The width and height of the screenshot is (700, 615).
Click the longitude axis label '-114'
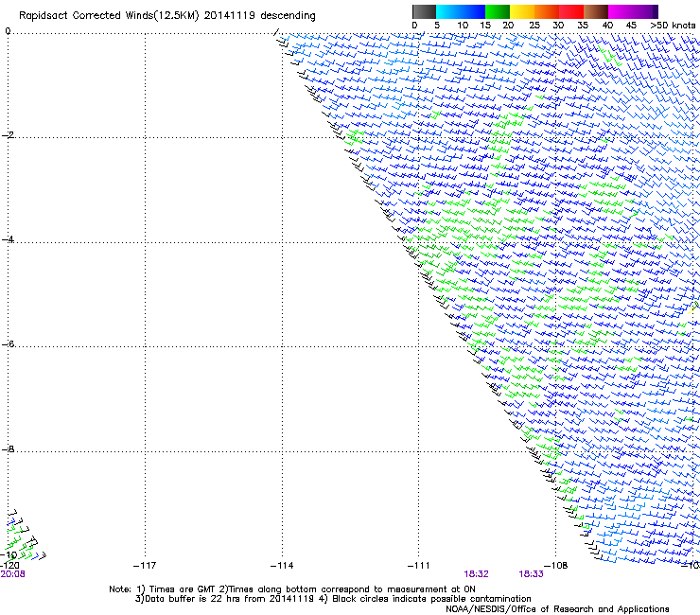coord(282,566)
